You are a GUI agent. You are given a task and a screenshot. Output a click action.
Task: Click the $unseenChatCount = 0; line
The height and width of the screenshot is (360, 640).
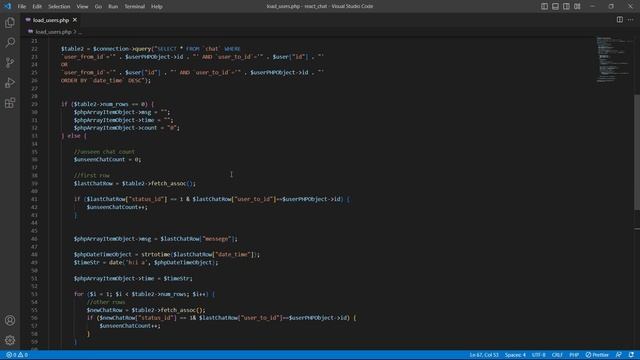[107, 160]
